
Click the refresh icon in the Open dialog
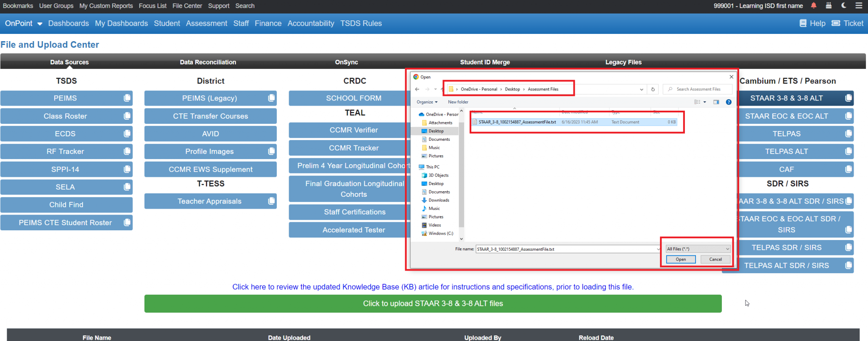[653, 89]
